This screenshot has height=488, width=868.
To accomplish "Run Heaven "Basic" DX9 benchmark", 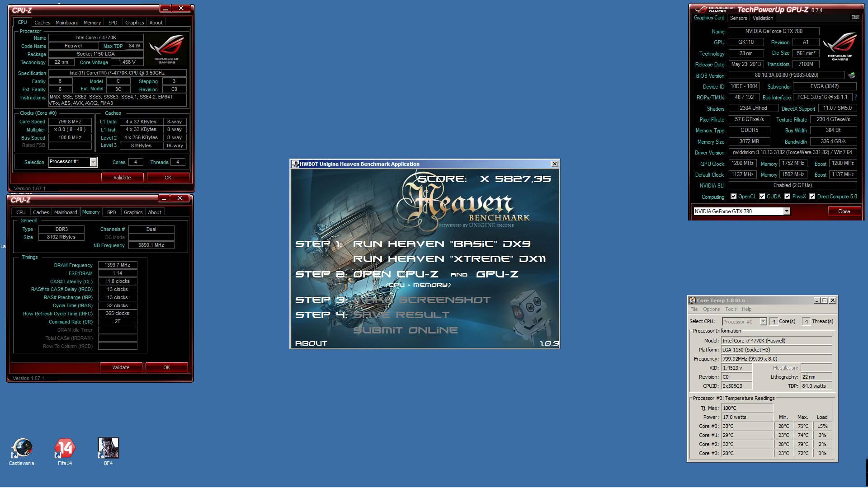I will (442, 244).
